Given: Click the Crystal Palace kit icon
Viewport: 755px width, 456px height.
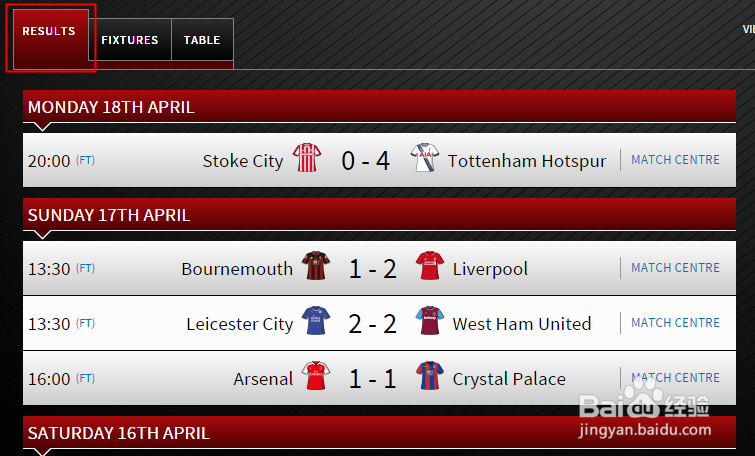Looking at the screenshot, I should point(428,377).
